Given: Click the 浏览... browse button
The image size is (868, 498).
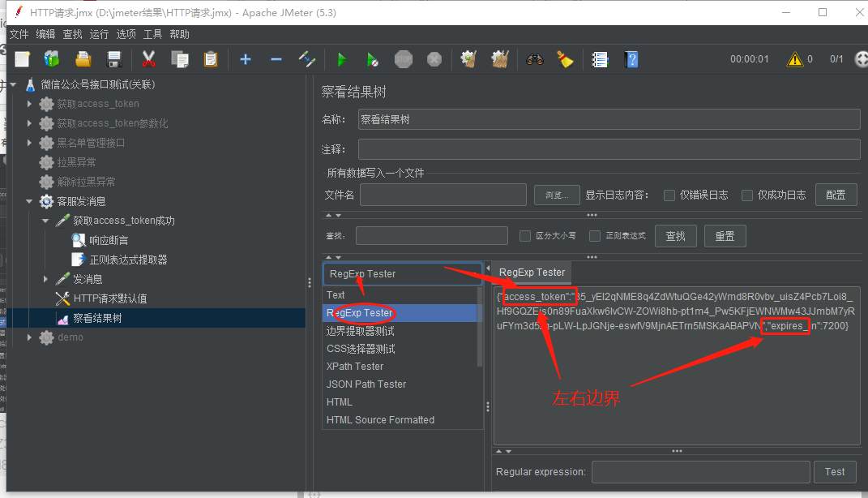Looking at the screenshot, I should pyautogui.click(x=557, y=195).
